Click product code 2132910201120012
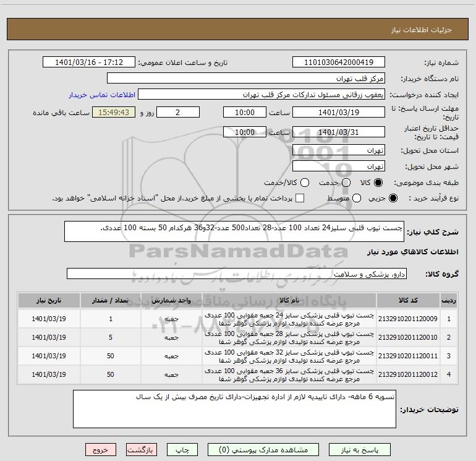The width and height of the screenshot is (476, 461). pos(408,374)
